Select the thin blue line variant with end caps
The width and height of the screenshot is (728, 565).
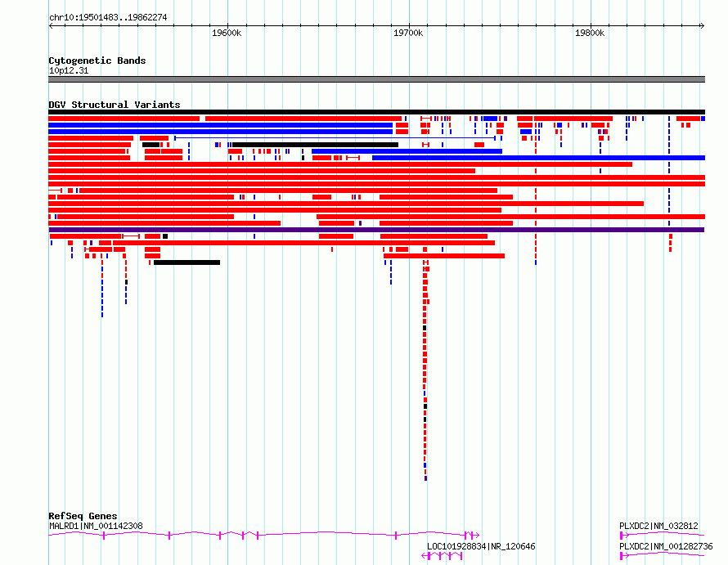pos(335,138)
